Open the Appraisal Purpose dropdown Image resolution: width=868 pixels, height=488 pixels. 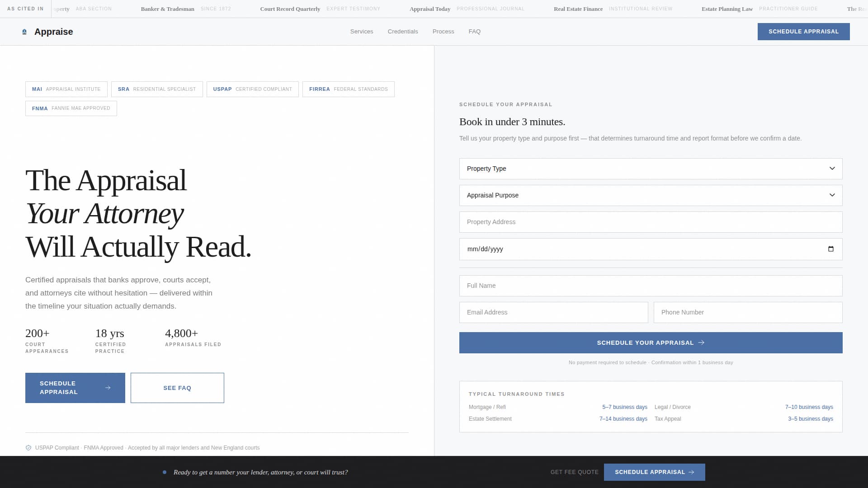click(x=651, y=195)
